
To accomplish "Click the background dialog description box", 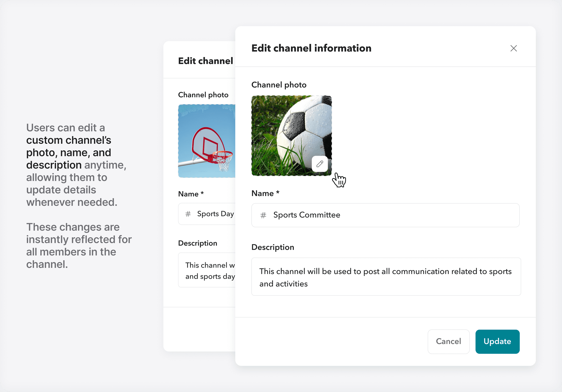I will 207,270.
